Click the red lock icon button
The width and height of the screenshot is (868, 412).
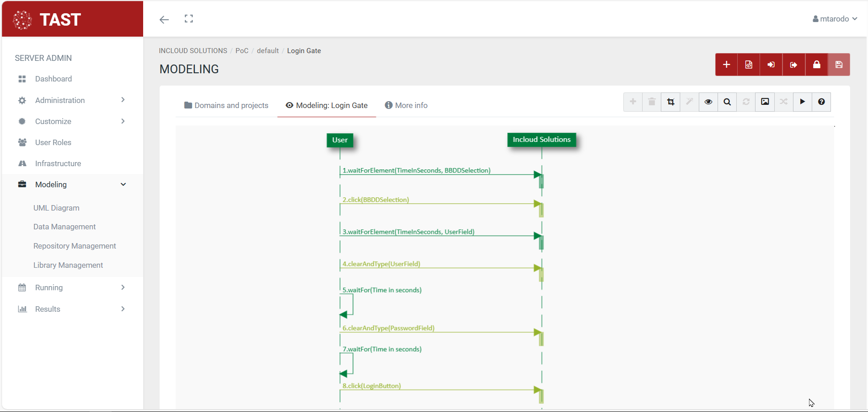tap(816, 65)
